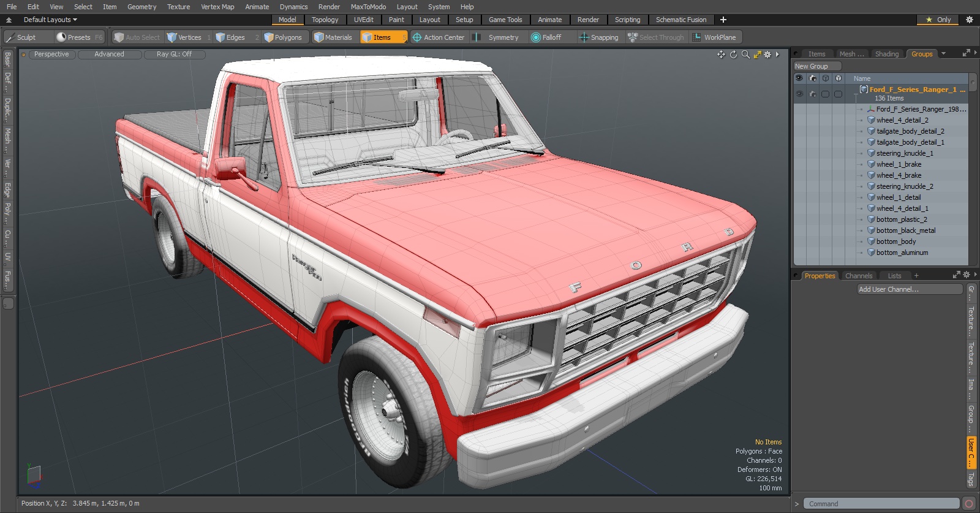Image resolution: width=980 pixels, height=513 pixels.
Task: Toggle Auto Select mode
Action: point(137,37)
